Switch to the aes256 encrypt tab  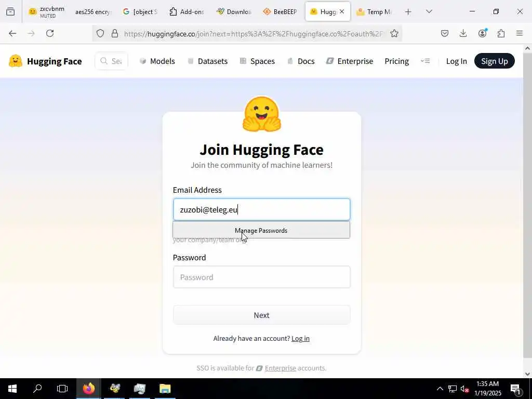pos(92,12)
